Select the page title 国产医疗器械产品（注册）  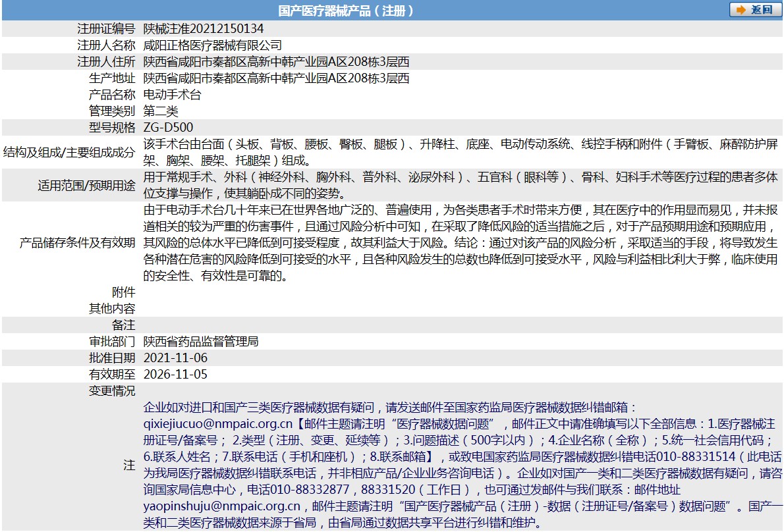click(345, 11)
